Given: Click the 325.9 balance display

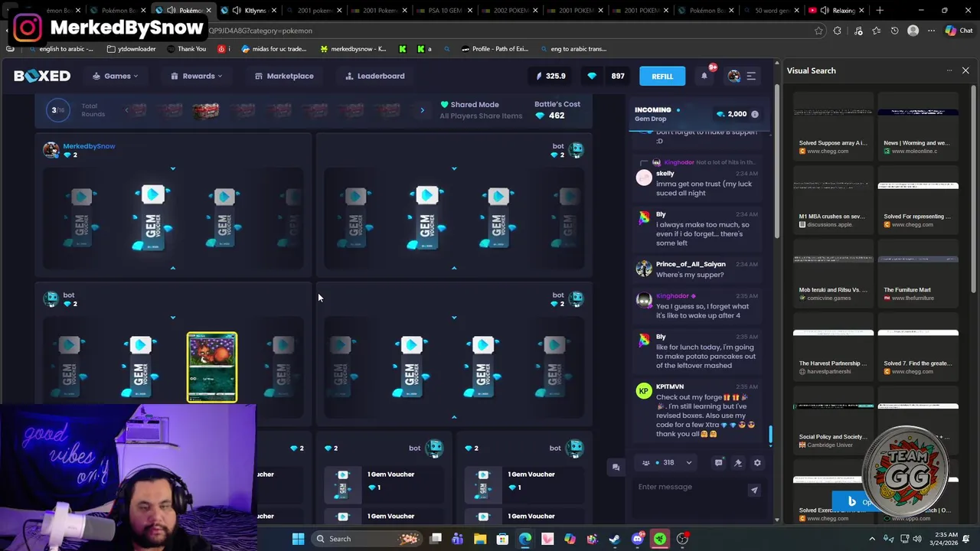Looking at the screenshot, I should pyautogui.click(x=551, y=76).
